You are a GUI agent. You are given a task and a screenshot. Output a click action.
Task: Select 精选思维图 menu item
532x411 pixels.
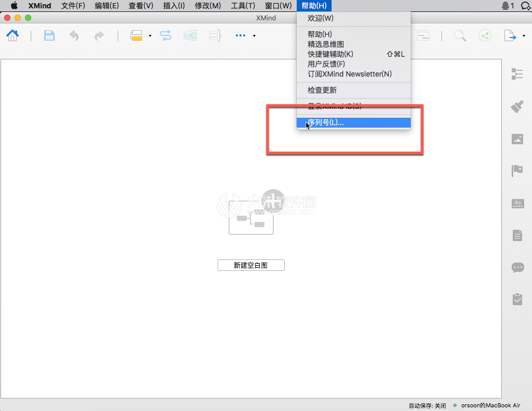point(353,44)
